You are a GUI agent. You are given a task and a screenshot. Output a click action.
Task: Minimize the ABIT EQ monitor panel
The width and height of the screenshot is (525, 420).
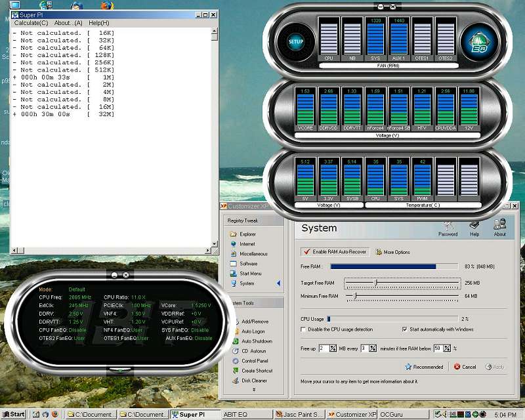tap(381, 7)
